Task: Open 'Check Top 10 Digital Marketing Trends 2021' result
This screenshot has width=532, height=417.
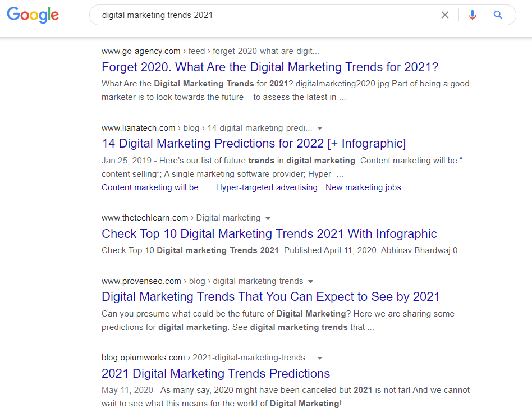Action: pyautogui.click(x=269, y=234)
